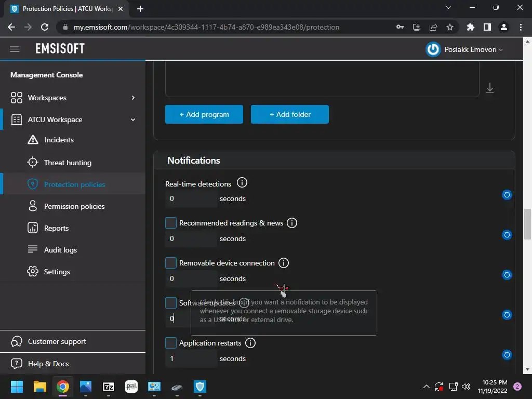Image resolution: width=532 pixels, height=399 pixels.
Task: Toggle Removable device connection checkbox
Action: click(170, 263)
